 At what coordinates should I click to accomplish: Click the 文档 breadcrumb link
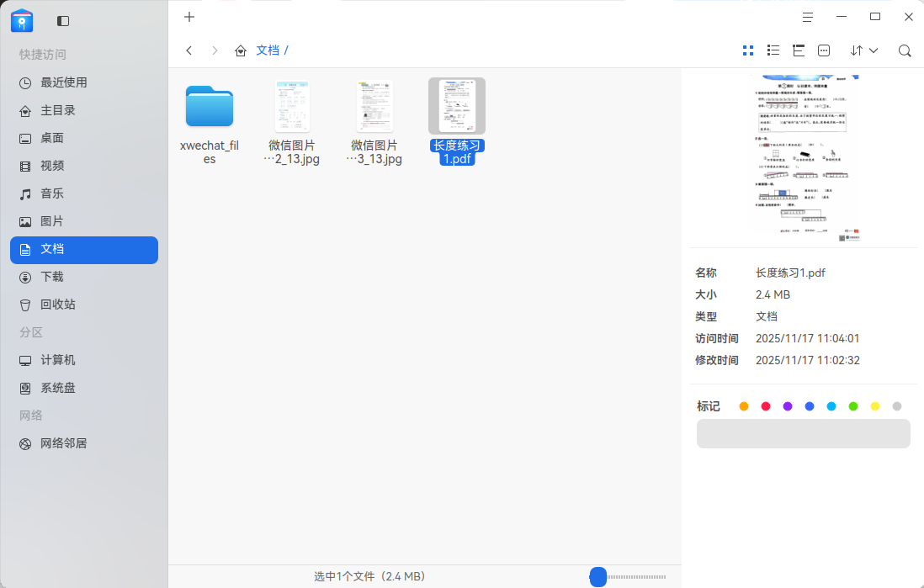(268, 50)
